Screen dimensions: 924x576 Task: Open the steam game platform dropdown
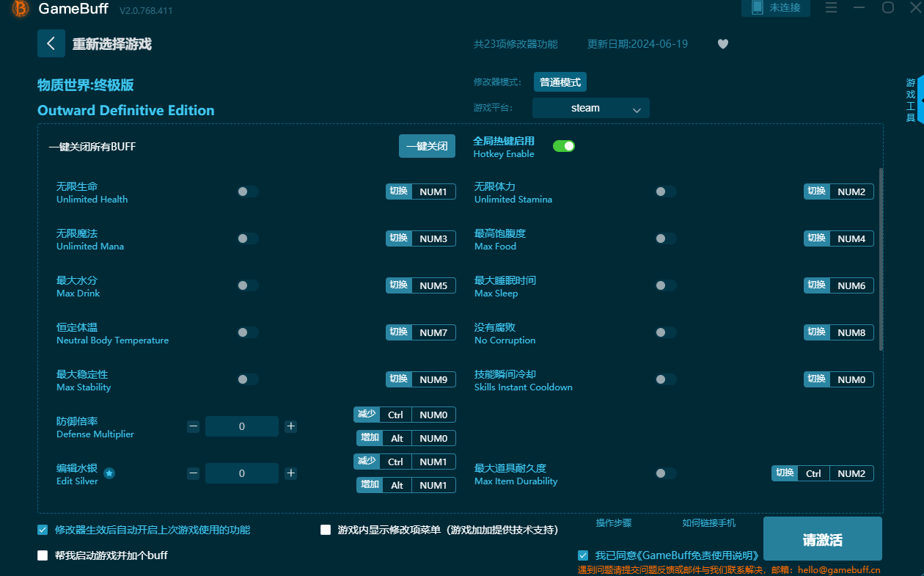tap(591, 107)
